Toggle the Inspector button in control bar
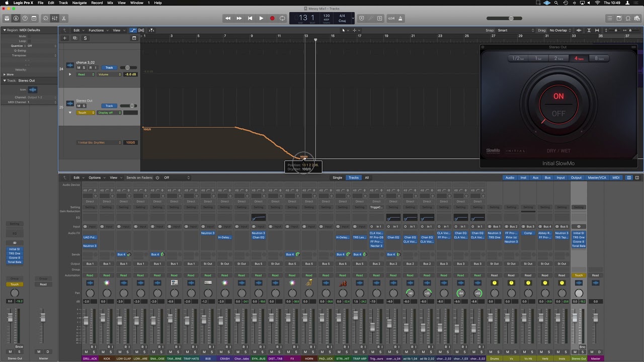 pyautogui.click(x=16, y=18)
